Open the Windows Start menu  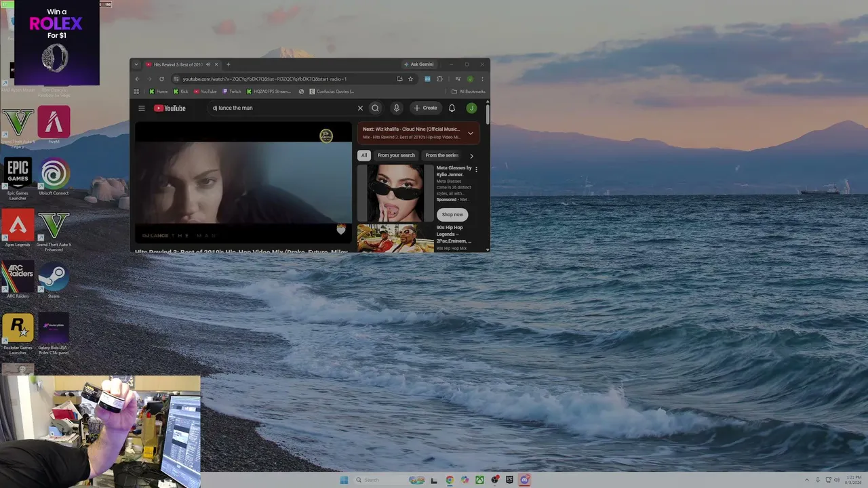click(344, 480)
